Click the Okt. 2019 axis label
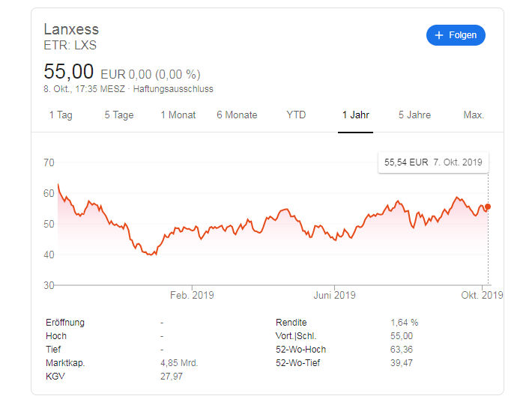Image resolution: width=532 pixels, height=399 pixels. point(482,295)
